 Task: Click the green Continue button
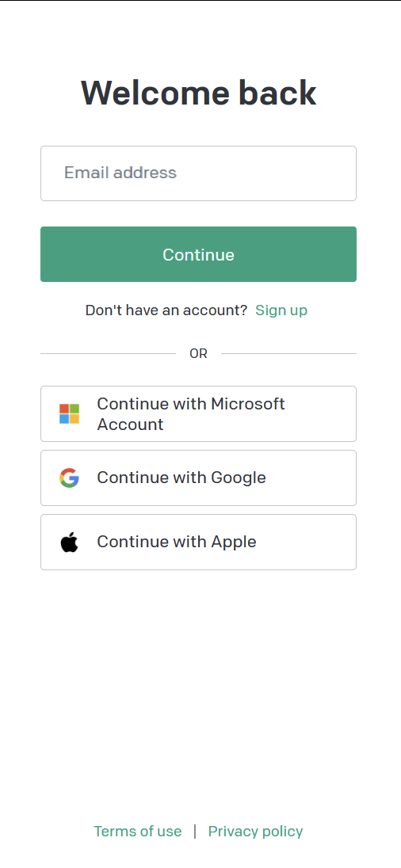[x=198, y=254]
